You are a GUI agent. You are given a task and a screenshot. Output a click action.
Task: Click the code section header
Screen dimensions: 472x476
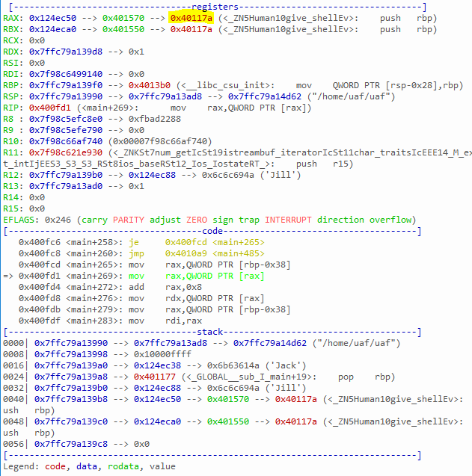[x=212, y=232]
